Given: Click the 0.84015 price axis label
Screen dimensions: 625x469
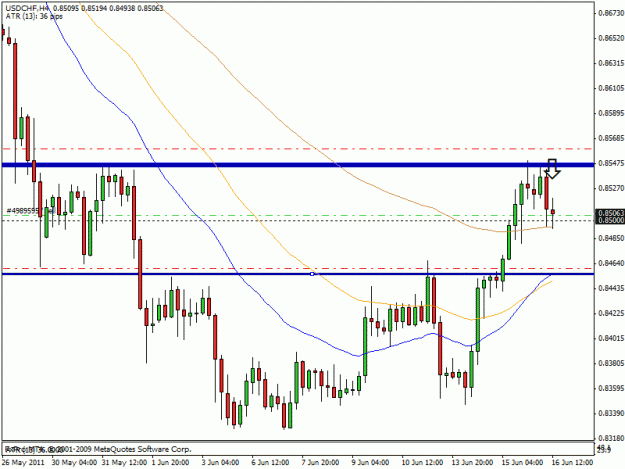Looking at the screenshot, I should point(611,338).
